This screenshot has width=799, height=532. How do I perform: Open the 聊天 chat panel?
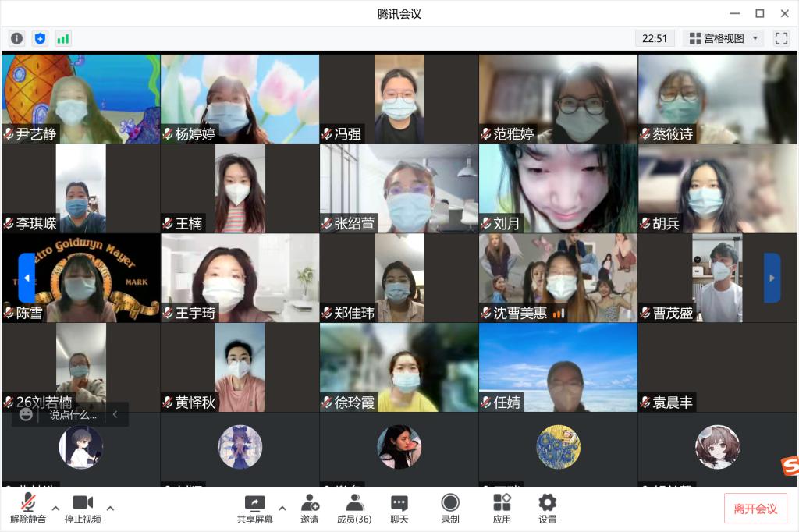[399, 508]
